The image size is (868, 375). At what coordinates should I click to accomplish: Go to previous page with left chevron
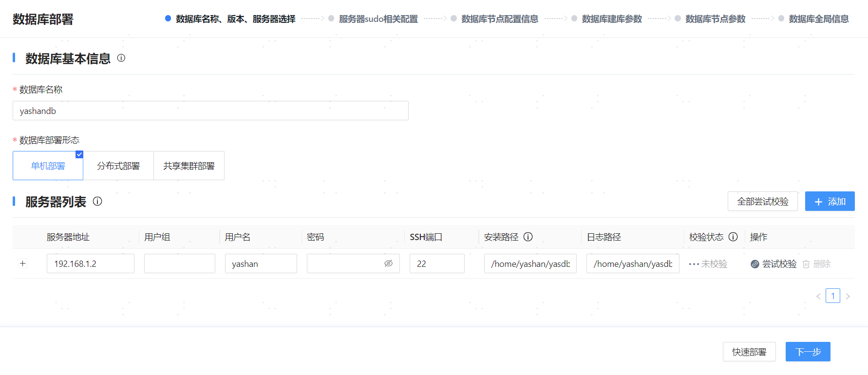click(818, 296)
